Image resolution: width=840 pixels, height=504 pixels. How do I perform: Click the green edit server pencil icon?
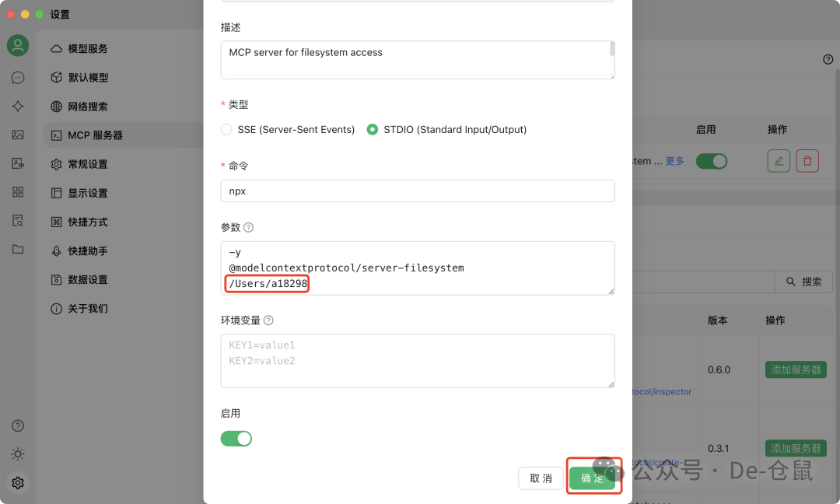click(779, 161)
